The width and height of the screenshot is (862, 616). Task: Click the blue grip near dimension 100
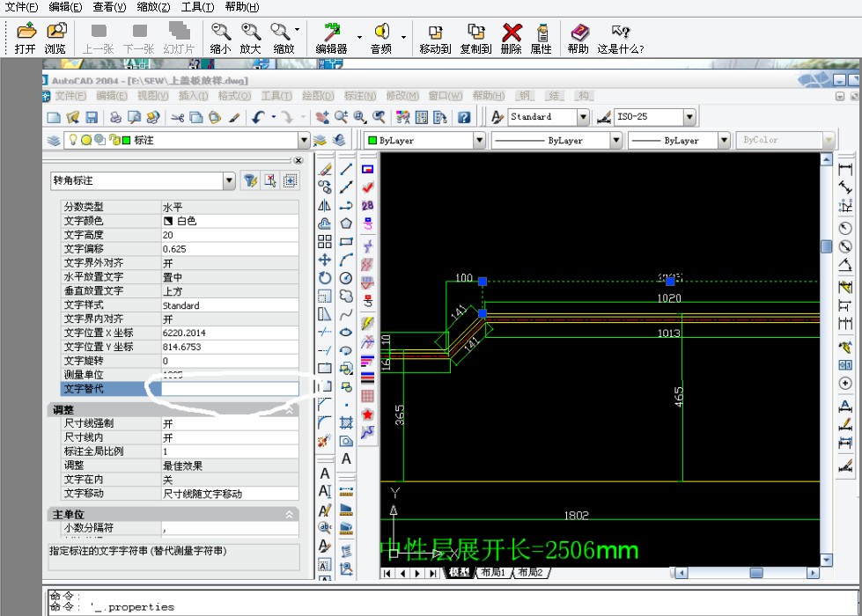tap(483, 282)
